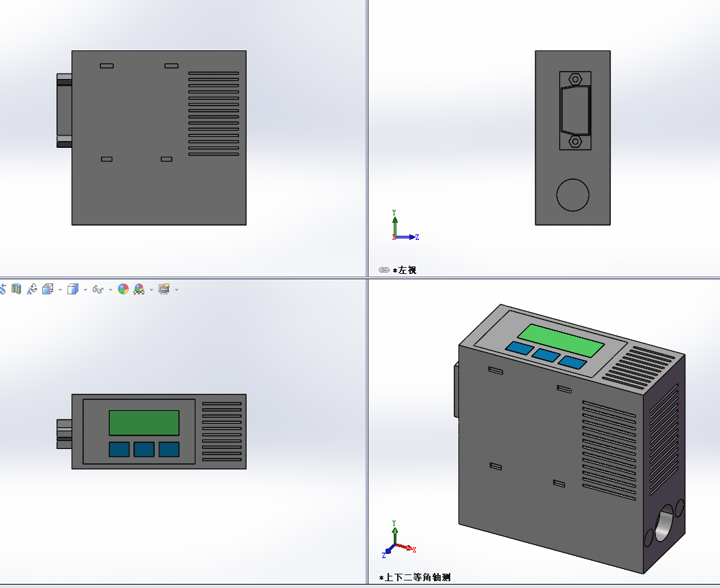The image size is (720, 588).
Task: Expand the Apply Scene dropdown arrow
Action: pos(151,290)
